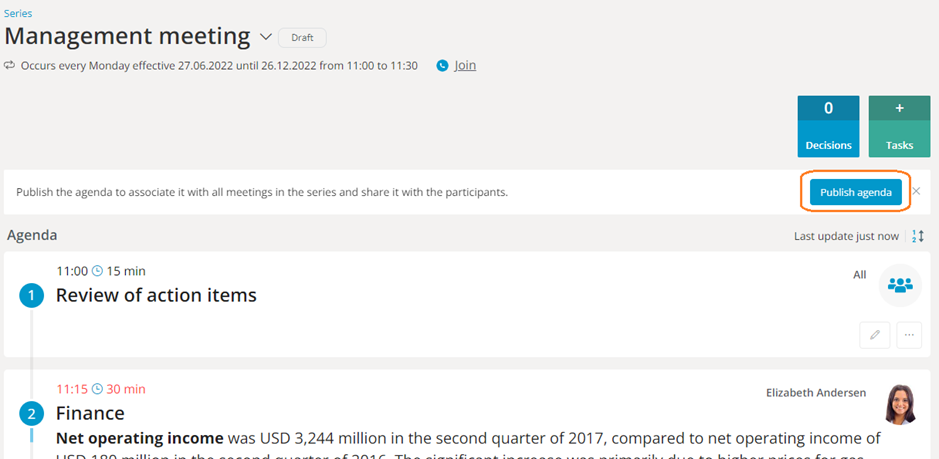
Task: Click the phone icon next to Join
Action: click(443, 66)
